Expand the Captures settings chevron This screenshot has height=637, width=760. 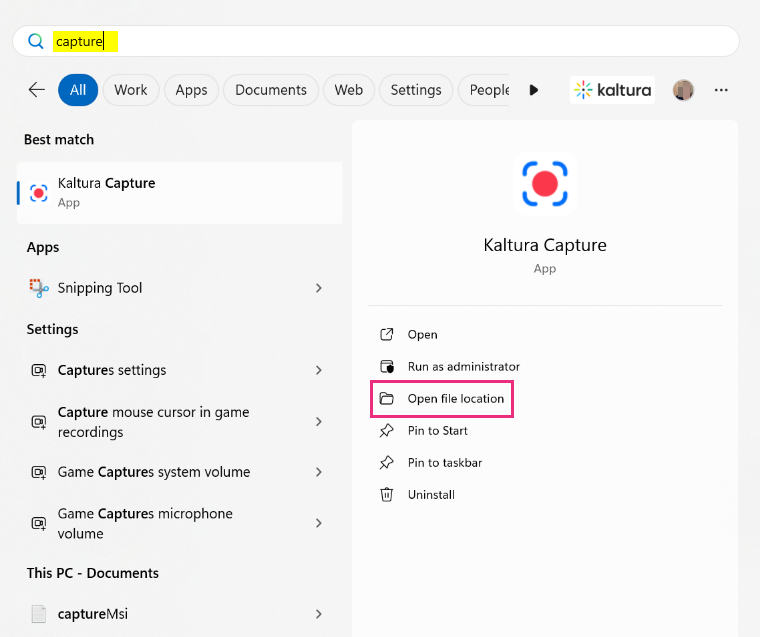(x=318, y=370)
